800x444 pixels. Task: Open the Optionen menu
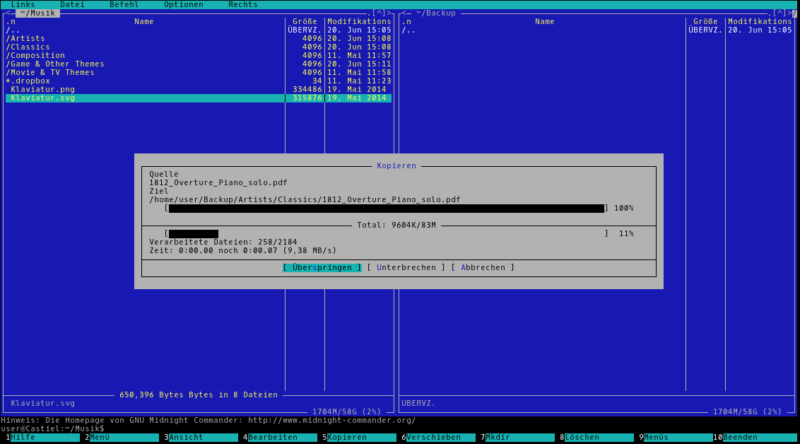[x=183, y=5]
